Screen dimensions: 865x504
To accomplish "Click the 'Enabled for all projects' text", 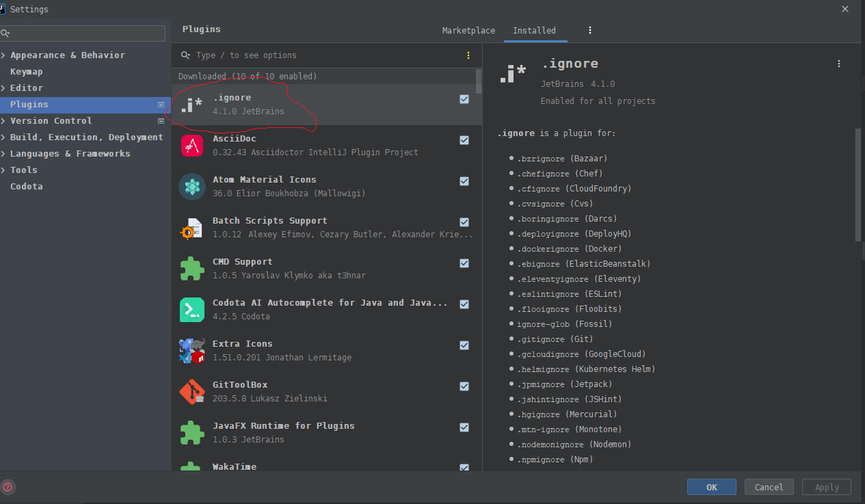I will 598,101.
